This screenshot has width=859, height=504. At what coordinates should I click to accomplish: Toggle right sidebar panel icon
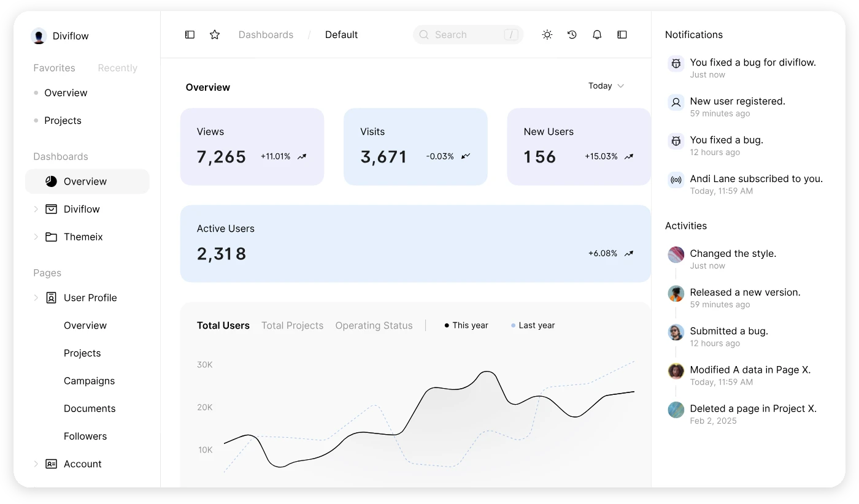pos(622,35)
